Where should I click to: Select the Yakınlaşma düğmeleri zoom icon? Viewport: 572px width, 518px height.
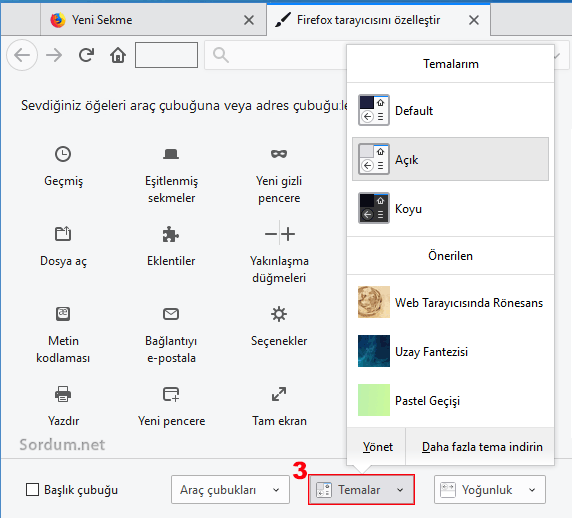279,233
